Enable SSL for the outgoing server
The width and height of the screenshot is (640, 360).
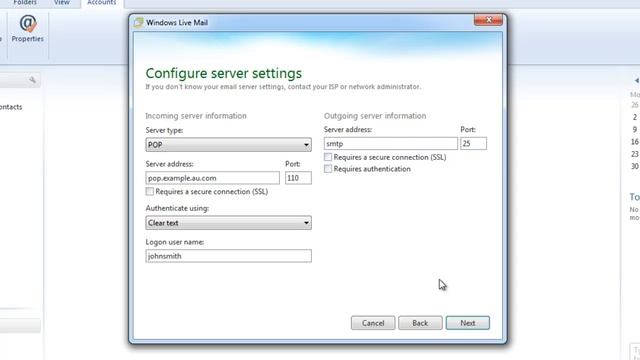tap(328, 157)
